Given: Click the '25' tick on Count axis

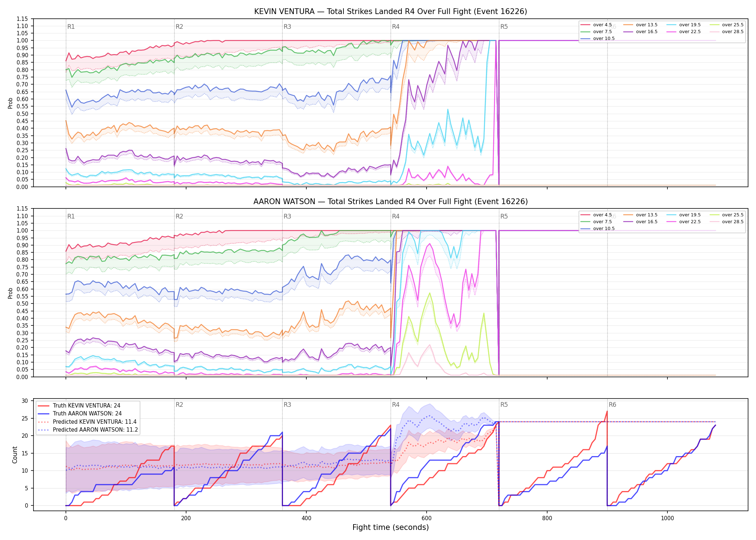Looking at the screenshot, I should (x=25, y=418).
